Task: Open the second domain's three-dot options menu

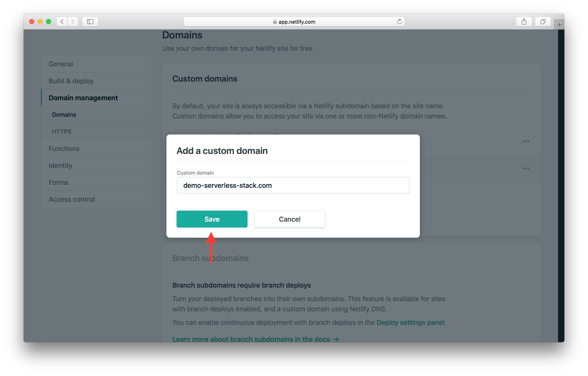Action: coord(525,168)
